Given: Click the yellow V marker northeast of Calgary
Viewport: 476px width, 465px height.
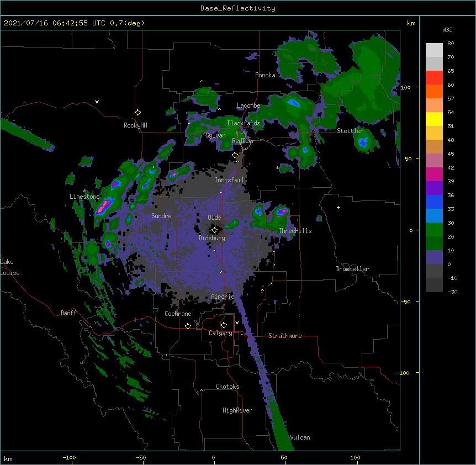Looking at the screenshot, I should click(237, 323).
